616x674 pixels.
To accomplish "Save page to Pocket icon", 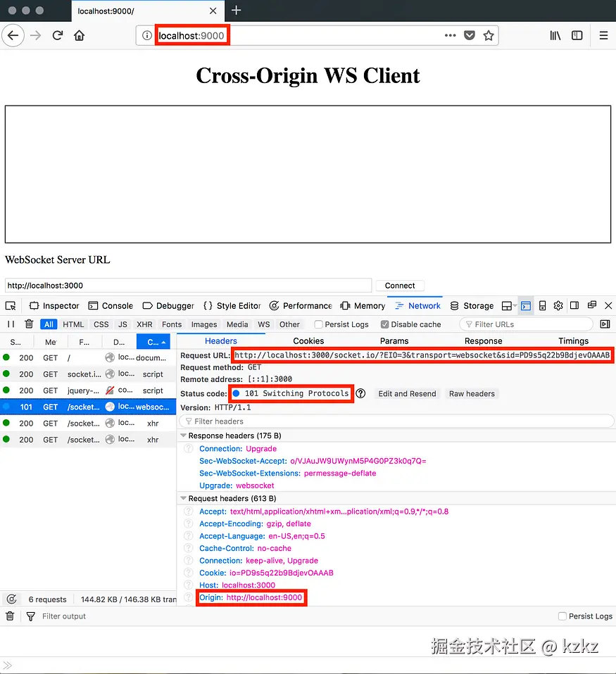I will click(470, 35).
